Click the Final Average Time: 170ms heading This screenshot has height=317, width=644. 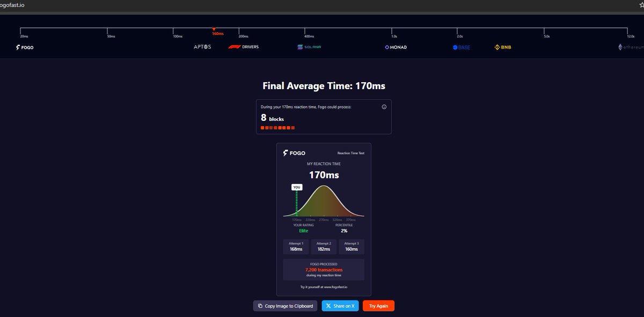[324, 85]
